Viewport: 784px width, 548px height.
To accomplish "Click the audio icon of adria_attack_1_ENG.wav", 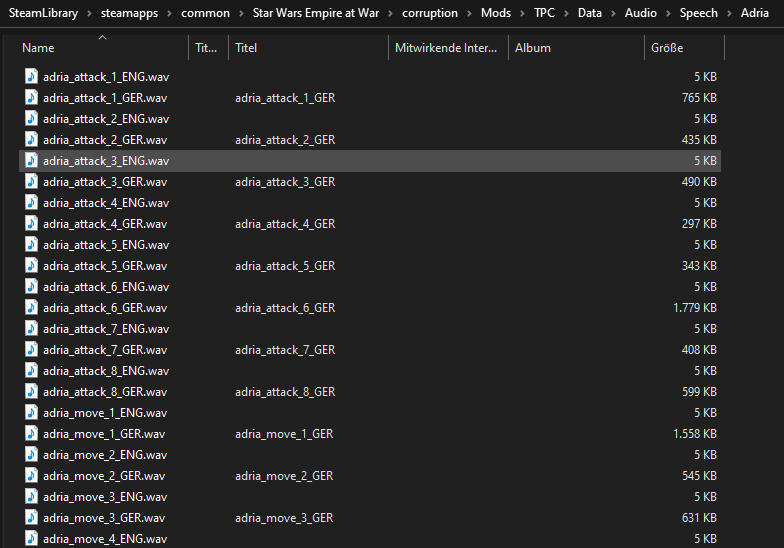I will coord(31,76).
